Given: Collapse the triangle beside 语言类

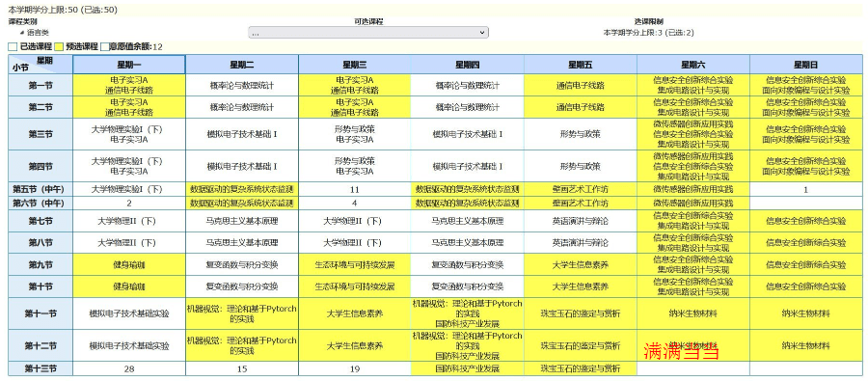Looking at the screenshot, I should pyautogui.click(x=22, y=33).
